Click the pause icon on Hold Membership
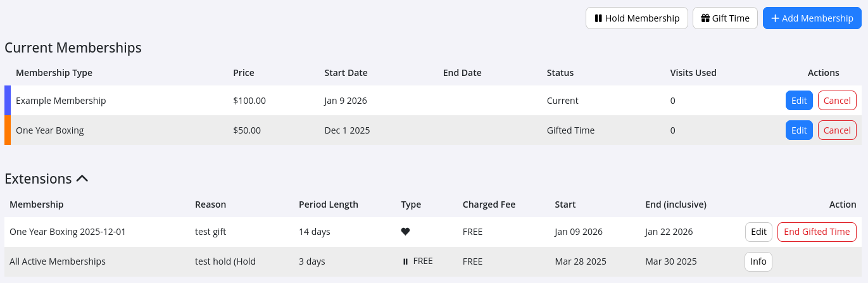This screenshot has height=283, width=868. (598, 18)
